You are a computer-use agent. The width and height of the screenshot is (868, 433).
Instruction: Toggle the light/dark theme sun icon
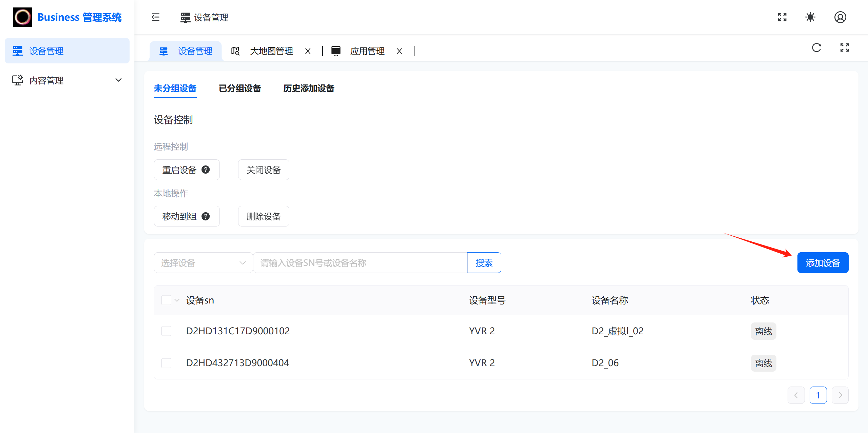point(810,17)
